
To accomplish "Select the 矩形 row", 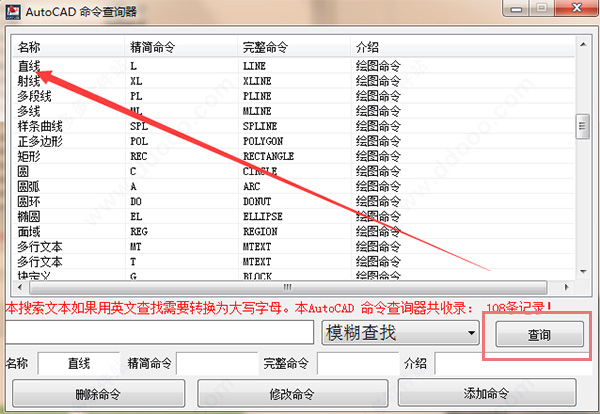I will click(293, 156).
